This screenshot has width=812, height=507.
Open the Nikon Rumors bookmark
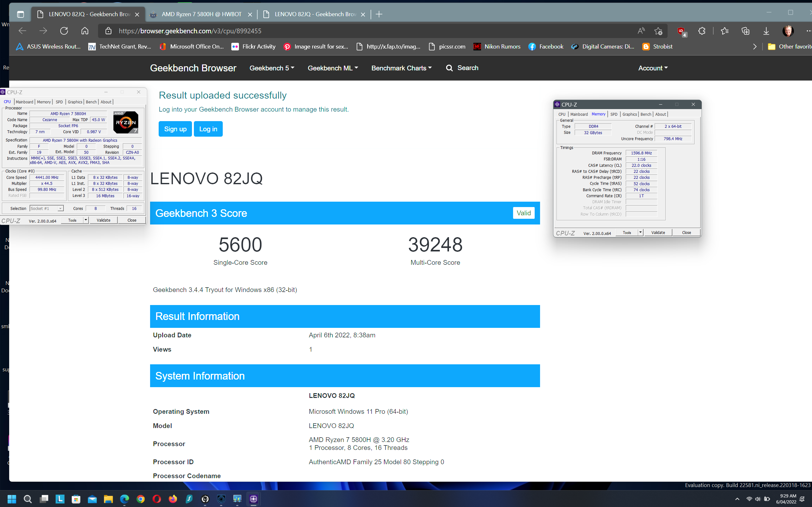[497, 47]
